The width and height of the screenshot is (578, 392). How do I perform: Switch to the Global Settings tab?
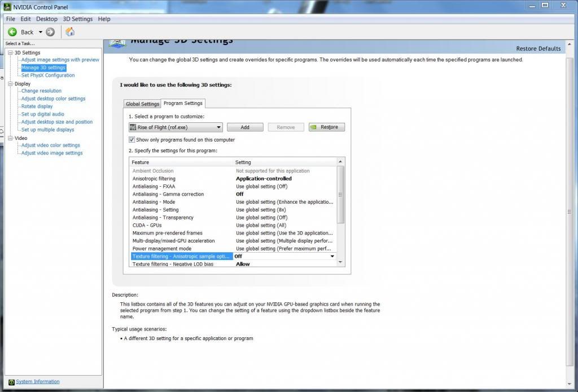pyautogui.click(x=142, y=104)
